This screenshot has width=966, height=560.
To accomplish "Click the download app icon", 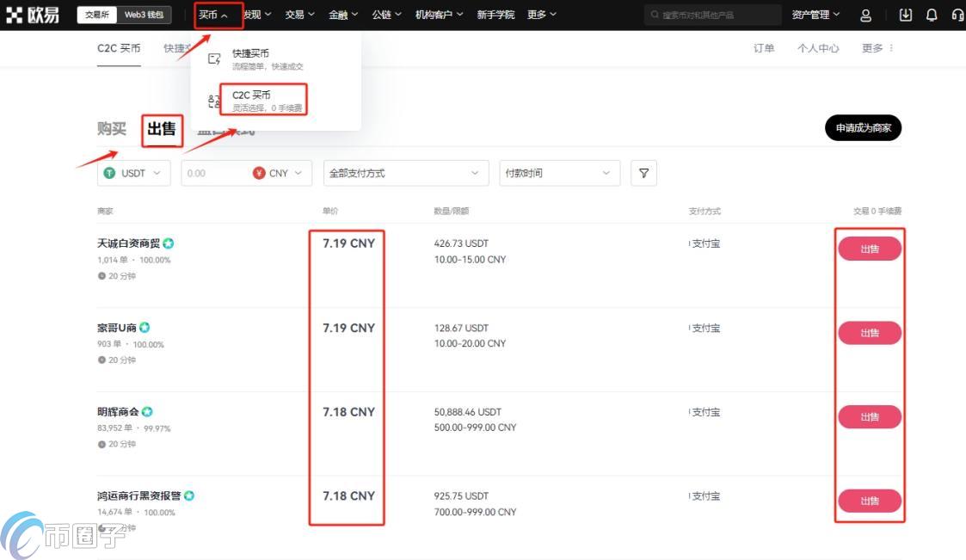I will pos(905,15).
